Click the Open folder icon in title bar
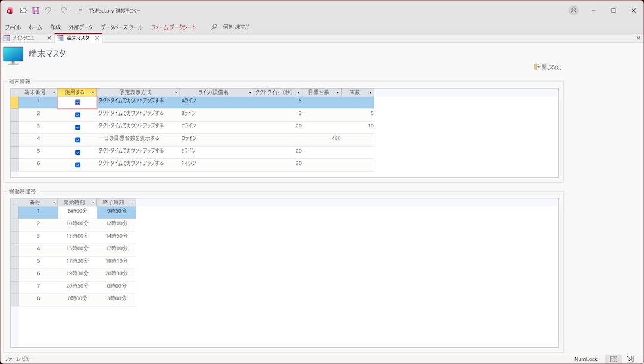The height and width of the screenshot is (364, 644). click(x=23, y=10)
